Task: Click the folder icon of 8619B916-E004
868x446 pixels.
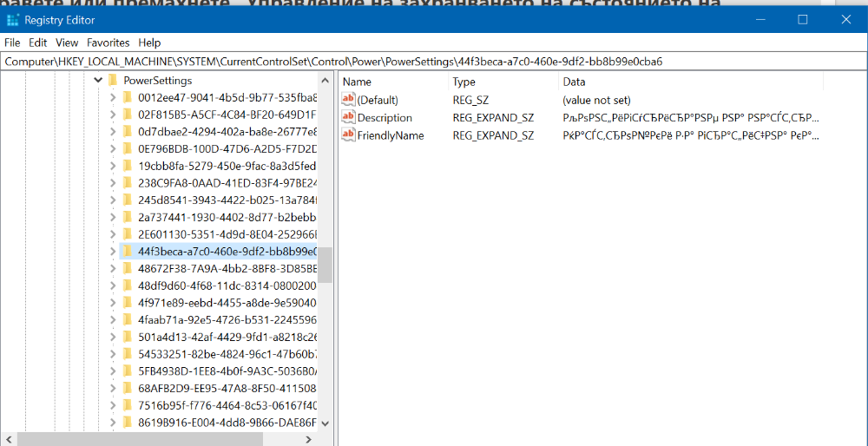Action: tap(128, 423)
